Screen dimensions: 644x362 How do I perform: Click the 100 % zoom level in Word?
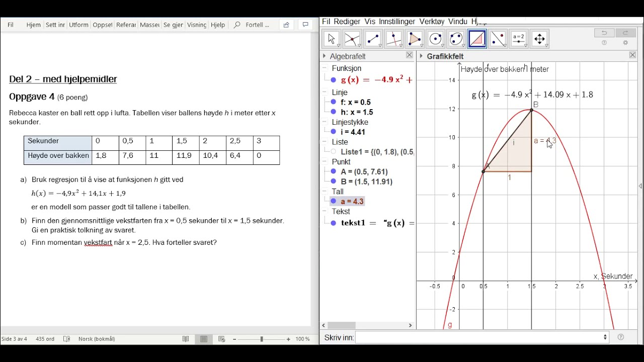[x=303, y=339]
